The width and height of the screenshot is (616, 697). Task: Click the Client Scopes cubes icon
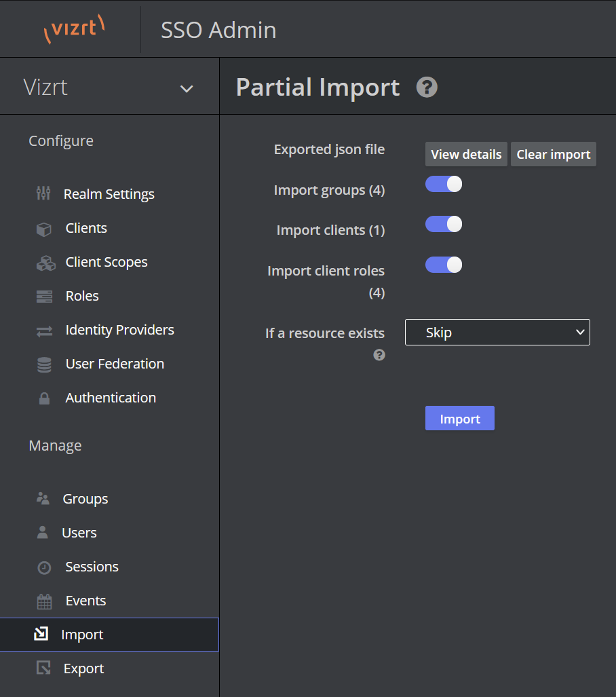pyautogui.click(x=45, y=263)
